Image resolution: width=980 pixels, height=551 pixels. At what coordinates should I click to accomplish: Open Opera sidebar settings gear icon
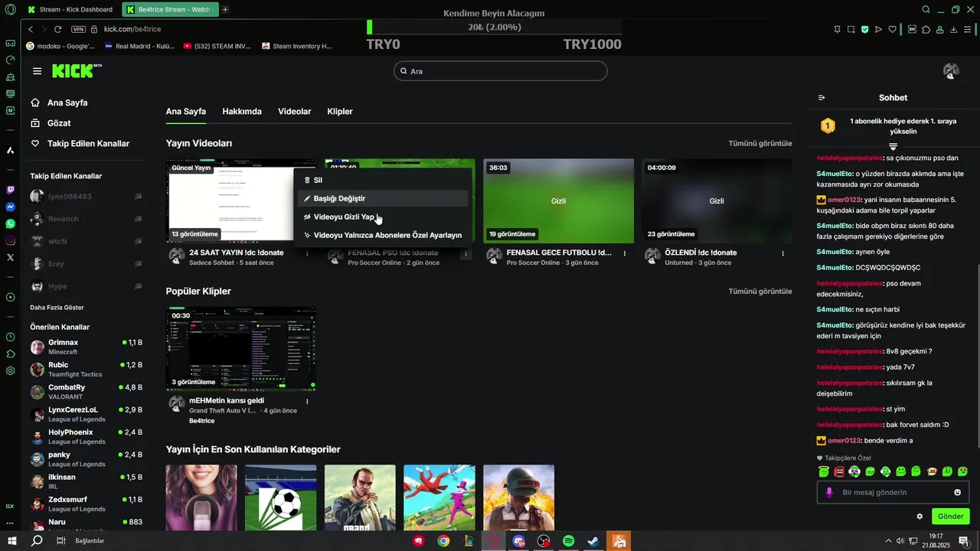click(10, 370)
